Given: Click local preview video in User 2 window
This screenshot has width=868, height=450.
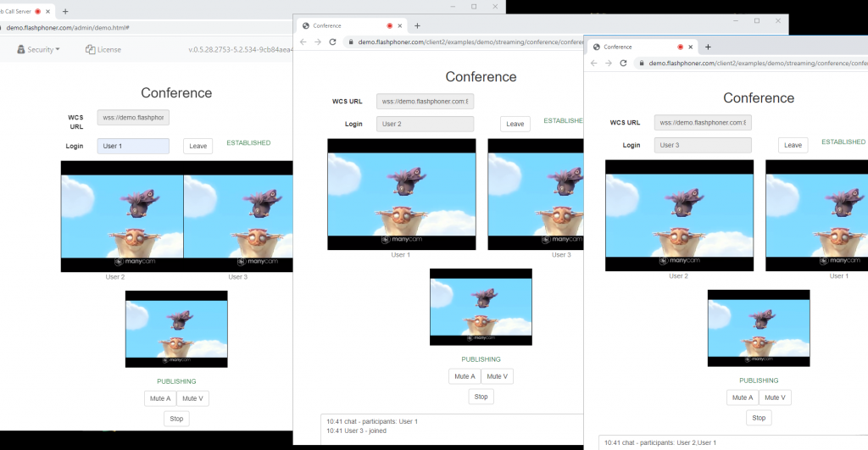Looking at the screenshot, I should (481, 307).
